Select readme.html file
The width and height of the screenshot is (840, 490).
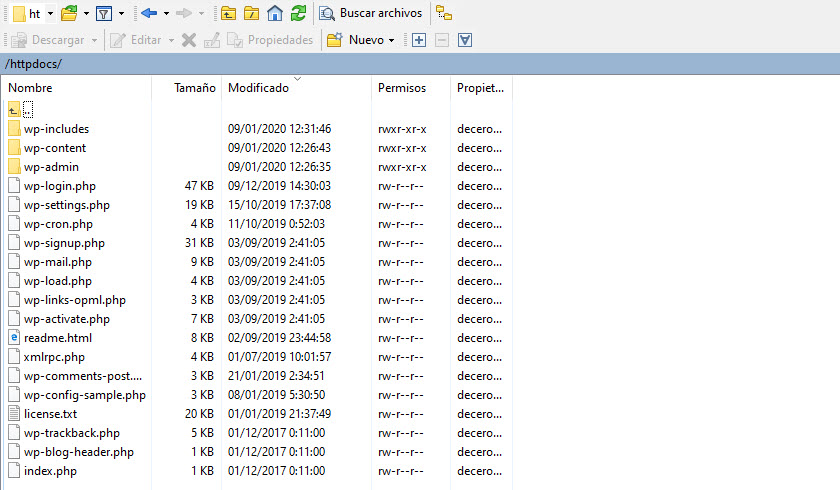point(57,338)
